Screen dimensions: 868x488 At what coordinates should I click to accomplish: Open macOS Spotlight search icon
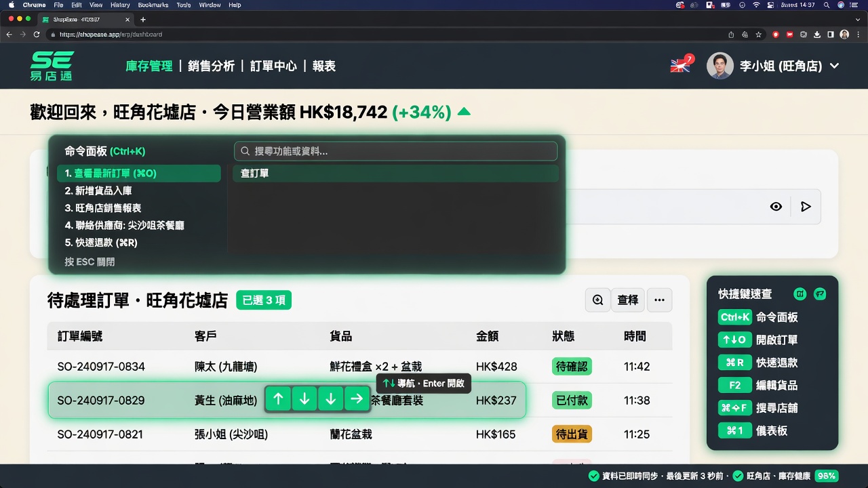tap(827, 5)
